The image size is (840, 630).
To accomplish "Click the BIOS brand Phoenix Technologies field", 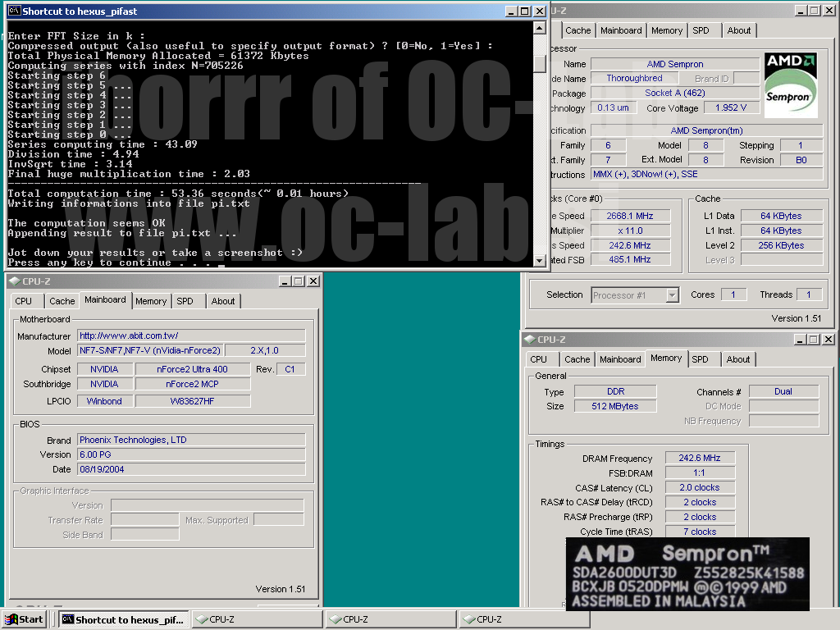I will (191, 440).
